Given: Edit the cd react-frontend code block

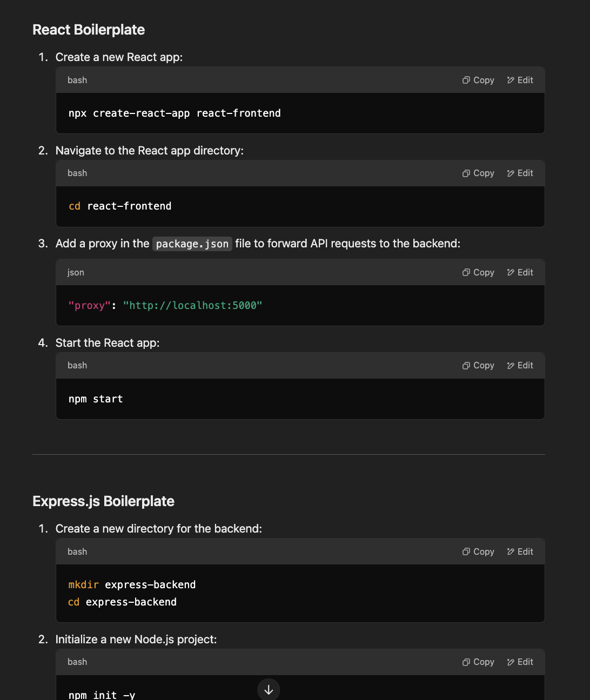Looking at the screenshot, I should click(520, 173).
